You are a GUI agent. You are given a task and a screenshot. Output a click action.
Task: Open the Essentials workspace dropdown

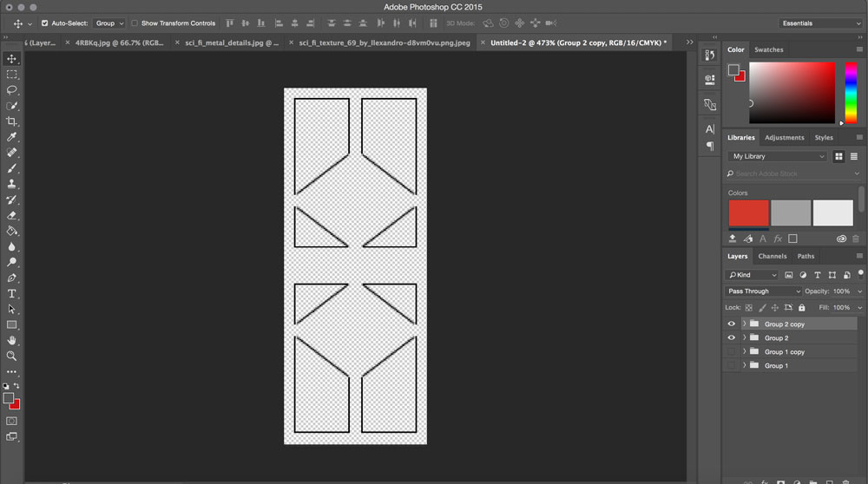click(x=820, y=23)
